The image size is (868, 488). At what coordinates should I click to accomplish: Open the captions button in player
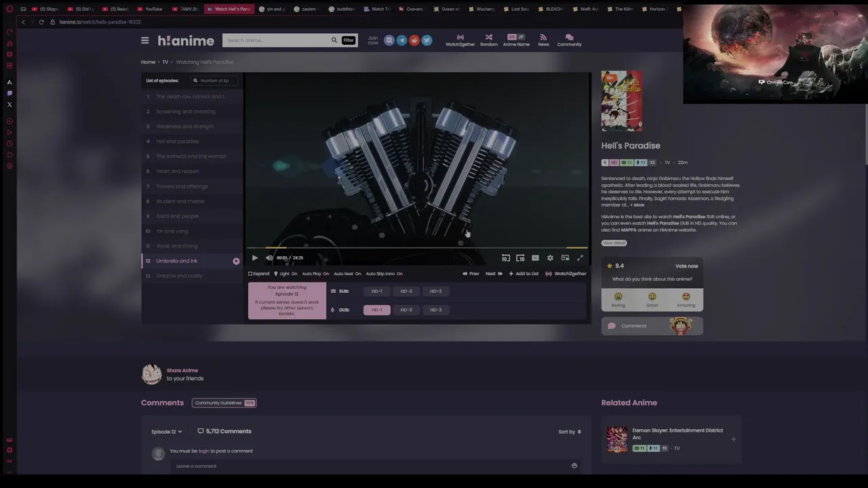(535, 258)
